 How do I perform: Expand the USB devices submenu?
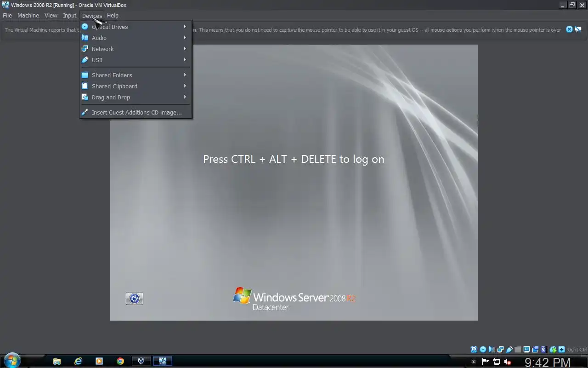136,60
